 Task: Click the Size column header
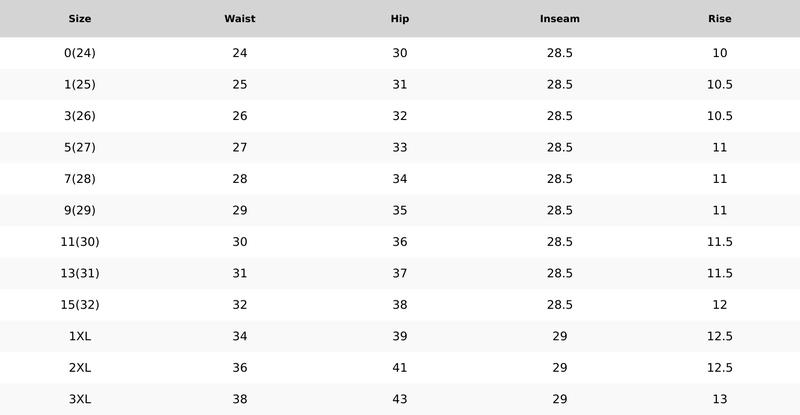click(80, 19)
